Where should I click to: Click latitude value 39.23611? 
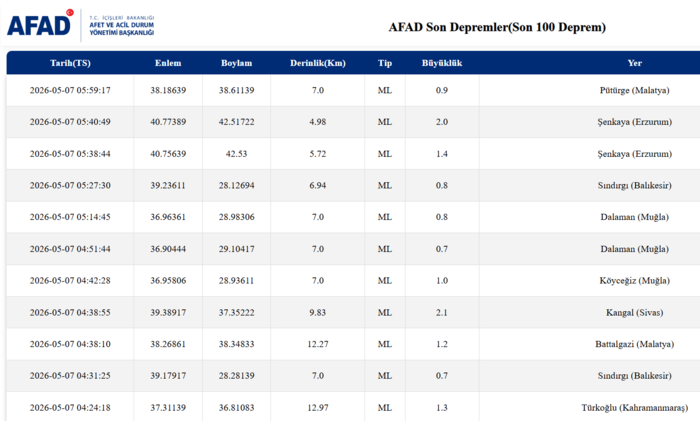[168, 185]
